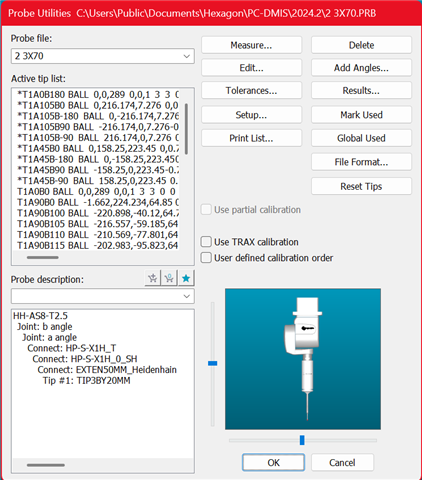Select tip *T1A105B-180 in the list
The height and width of the screenshot is (480, 422).
(98, 116)
